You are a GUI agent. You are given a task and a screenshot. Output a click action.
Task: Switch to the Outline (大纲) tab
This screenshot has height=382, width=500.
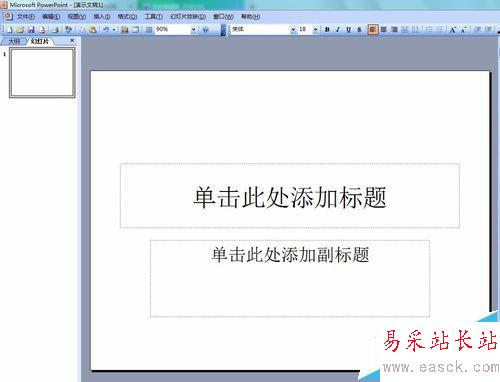coord(14,41)
